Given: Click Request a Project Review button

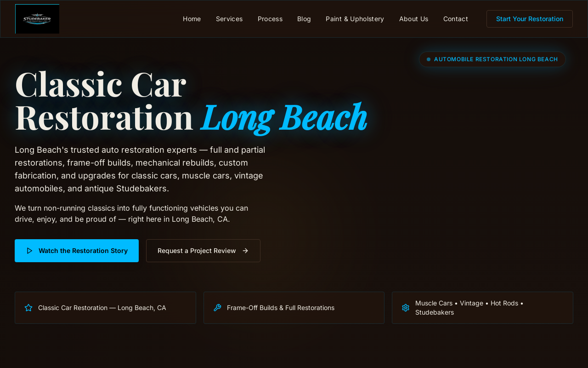Looking at the screenshot, I should (x=203, y=251).
